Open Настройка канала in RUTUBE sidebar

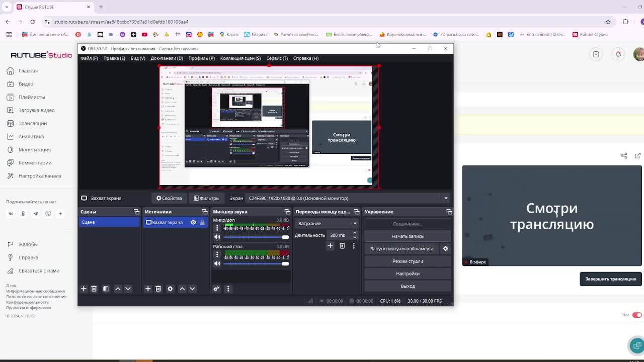pyautogui.click(x=40, y=176)
